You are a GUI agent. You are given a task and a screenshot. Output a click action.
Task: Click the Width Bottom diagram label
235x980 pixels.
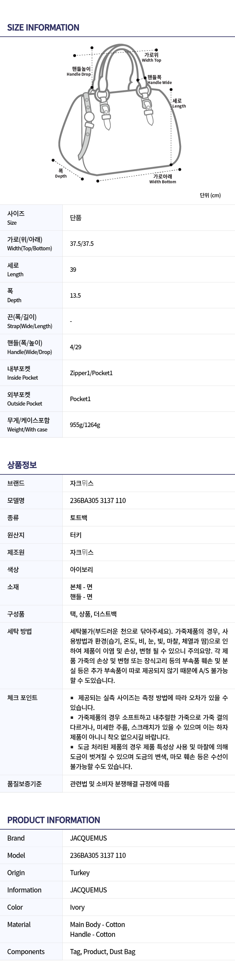[x=163, y=179]
